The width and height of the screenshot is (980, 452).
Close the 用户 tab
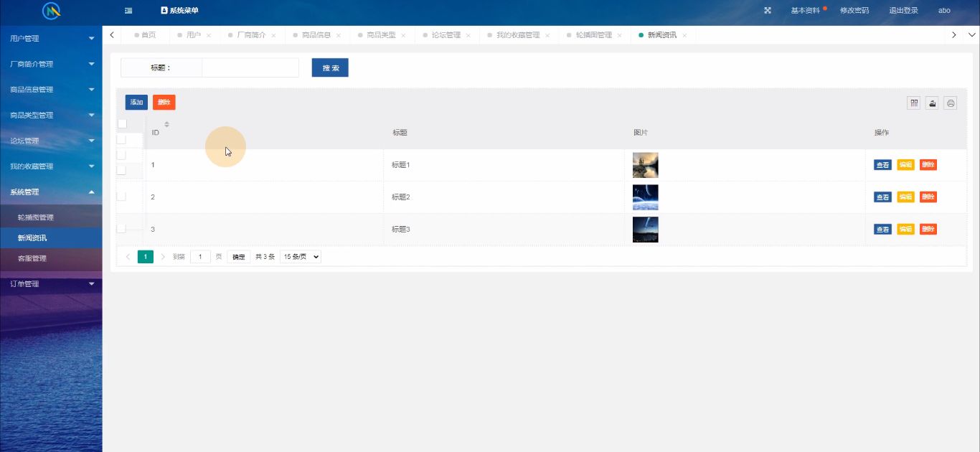209,35
